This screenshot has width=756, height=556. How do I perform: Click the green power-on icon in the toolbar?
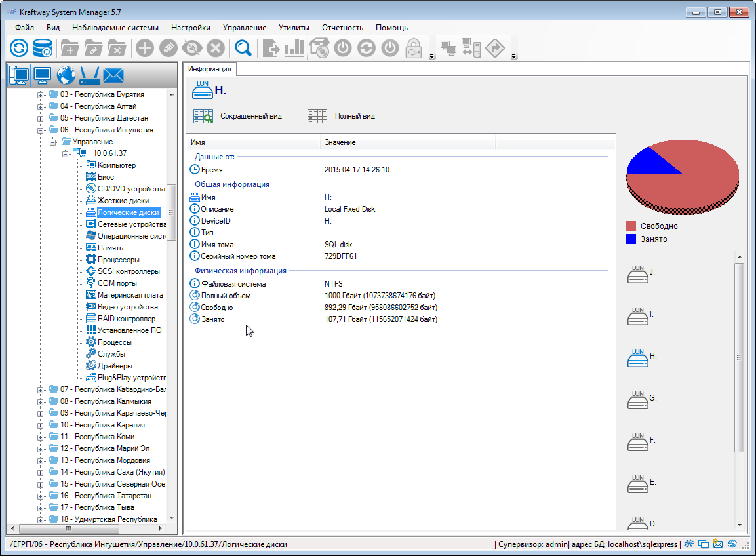coord(343,47)
